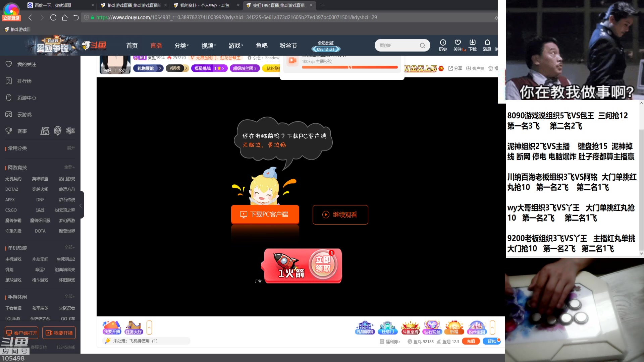The width and height of the screenshot is (644, 362).
Task: Show all 单机热游 categories via 全部+
Action: pos(70,247)
